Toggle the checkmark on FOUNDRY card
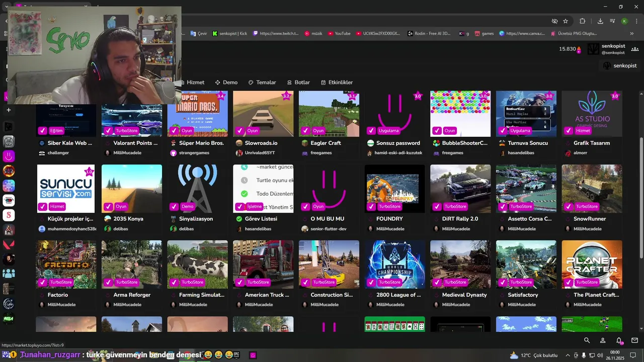 point(371,207)
